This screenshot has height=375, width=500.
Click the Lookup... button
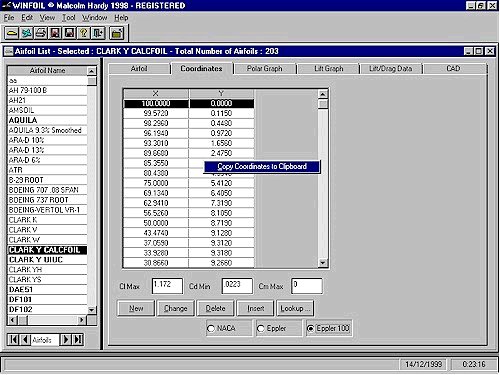(295, 308)
